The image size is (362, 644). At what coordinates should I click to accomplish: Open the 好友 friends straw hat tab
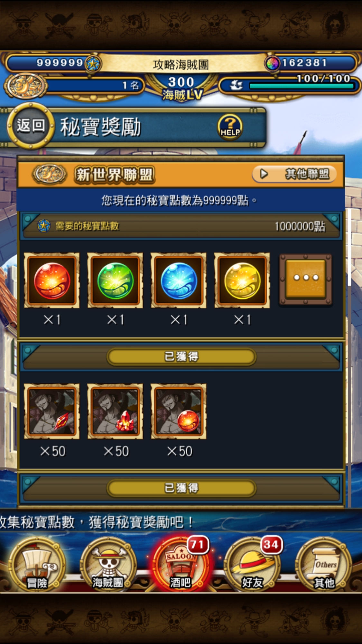click(x=252, y=565)
